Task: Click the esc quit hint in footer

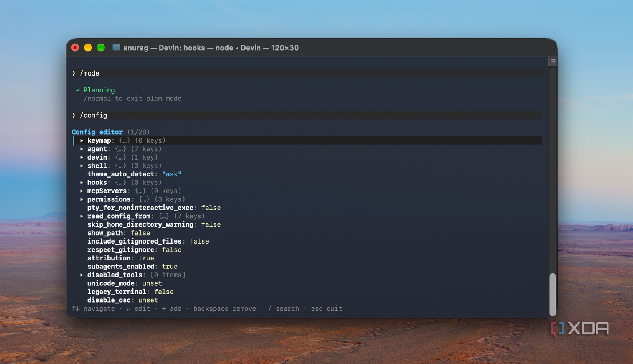Action: (326, 309)
